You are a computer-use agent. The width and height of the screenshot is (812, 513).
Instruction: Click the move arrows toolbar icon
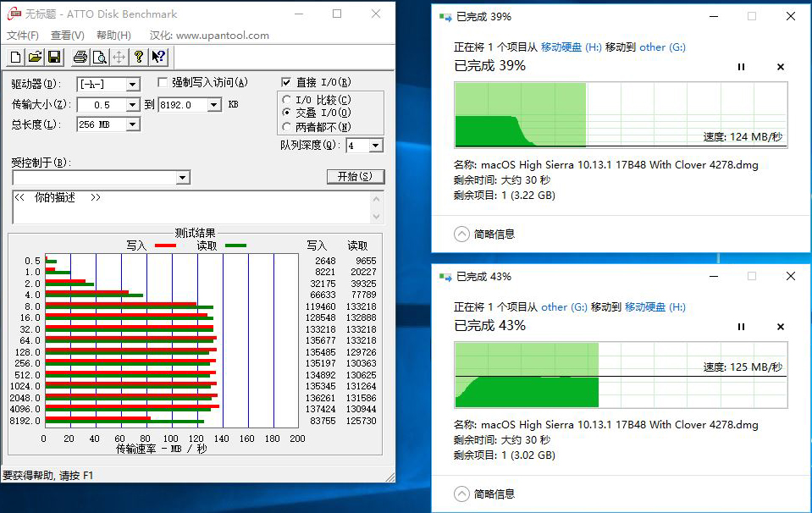[119, 57]
